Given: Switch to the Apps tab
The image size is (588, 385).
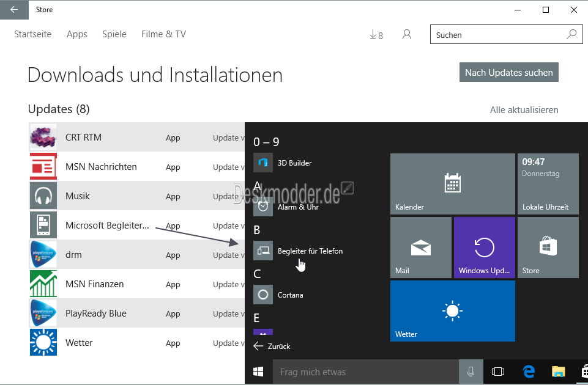Looking at the screenshot, I should [77, 34].
